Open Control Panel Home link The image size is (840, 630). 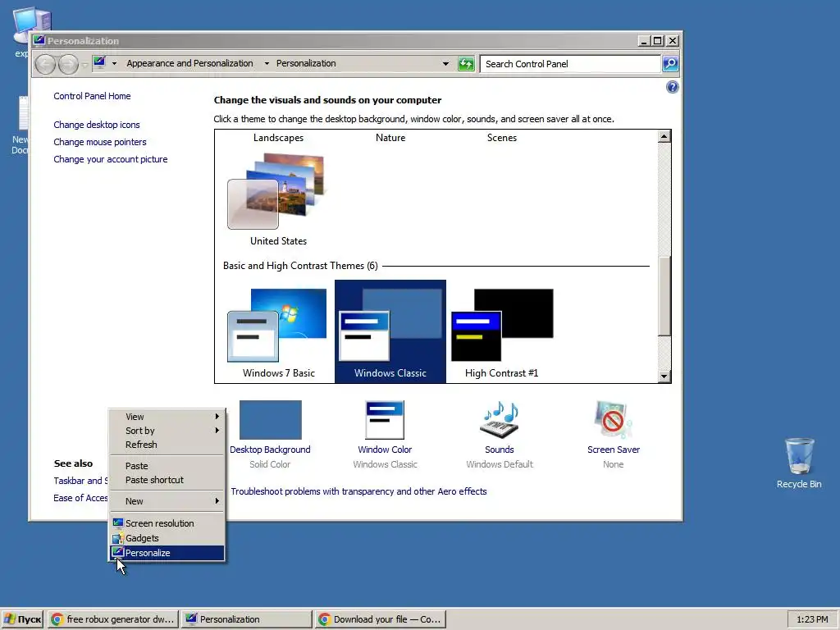[92, 96]
